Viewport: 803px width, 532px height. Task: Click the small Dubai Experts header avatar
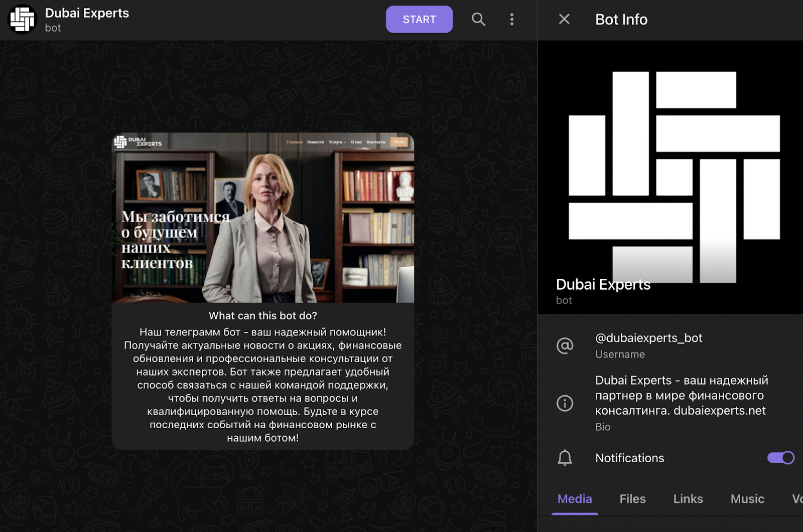click(x=22, y=20)
